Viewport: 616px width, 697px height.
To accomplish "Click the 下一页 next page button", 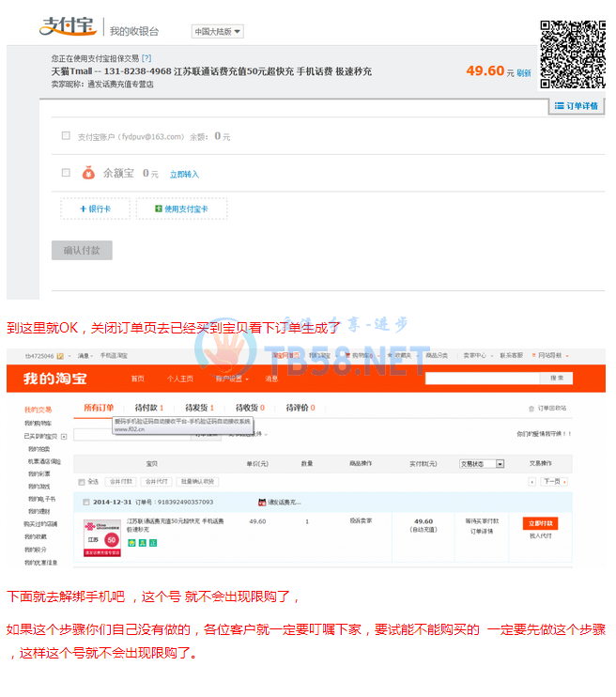I will point(555,482).
